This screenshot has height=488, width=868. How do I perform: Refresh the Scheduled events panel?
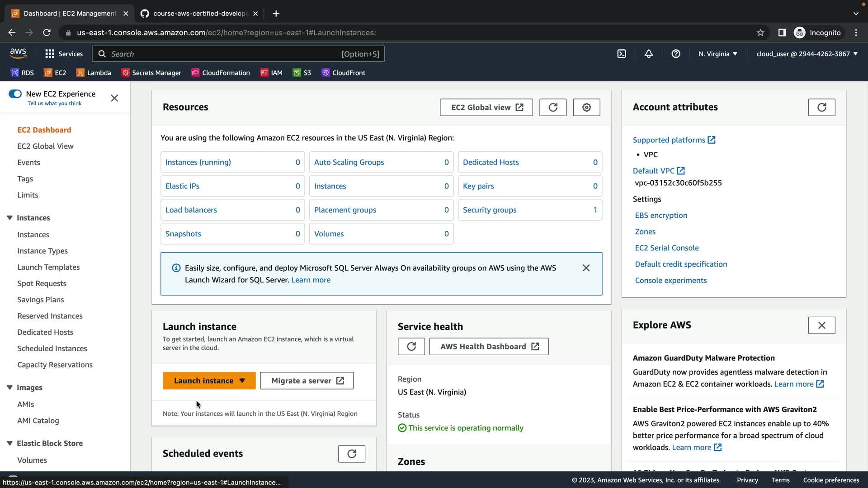tap(351, 454)
